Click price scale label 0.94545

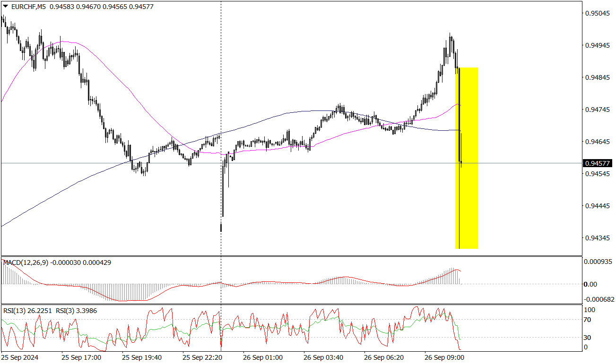[598, 174]
